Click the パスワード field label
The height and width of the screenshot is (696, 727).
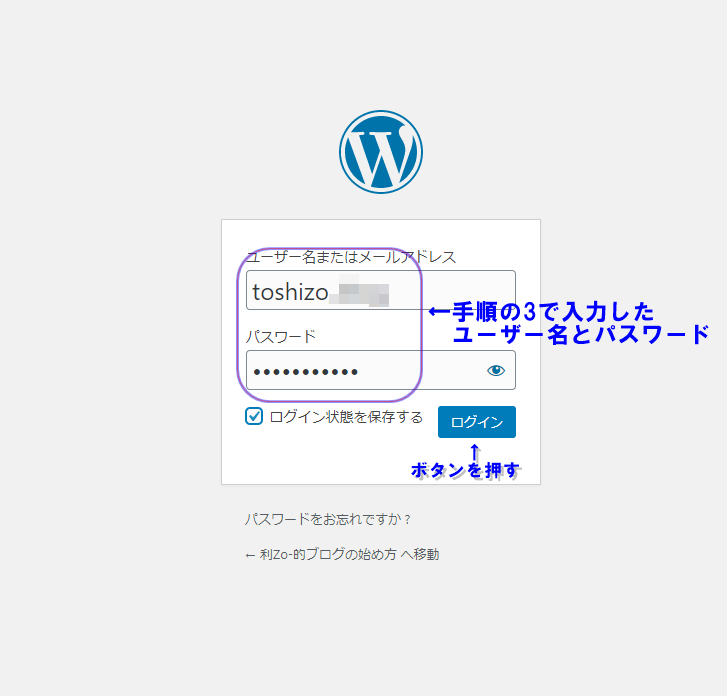(x=281, y=337)
